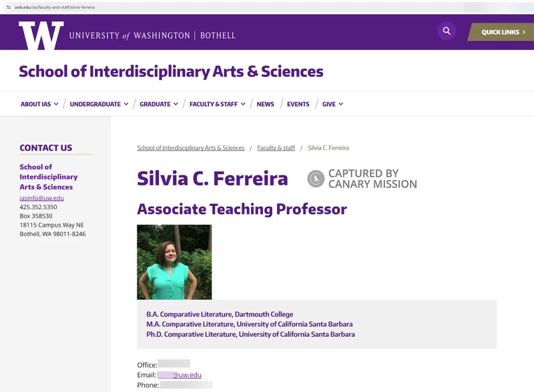Viewport: 534px width, 392px height.
Task: Click the 18115 Campus Way NE address
Action: pyautogui.click(x=52, y=225)
